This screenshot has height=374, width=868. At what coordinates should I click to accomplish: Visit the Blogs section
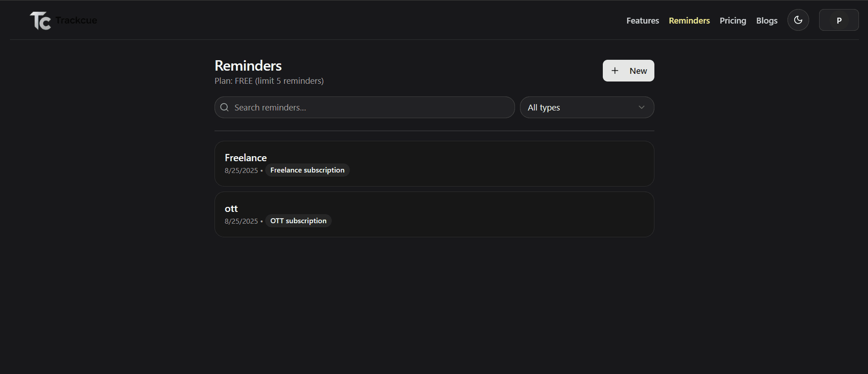point(767,21)
